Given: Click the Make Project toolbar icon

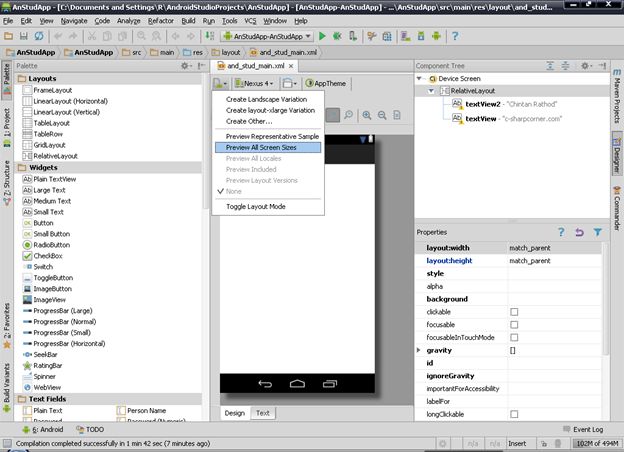Looking at the screenshot, I should pos(210,36).
